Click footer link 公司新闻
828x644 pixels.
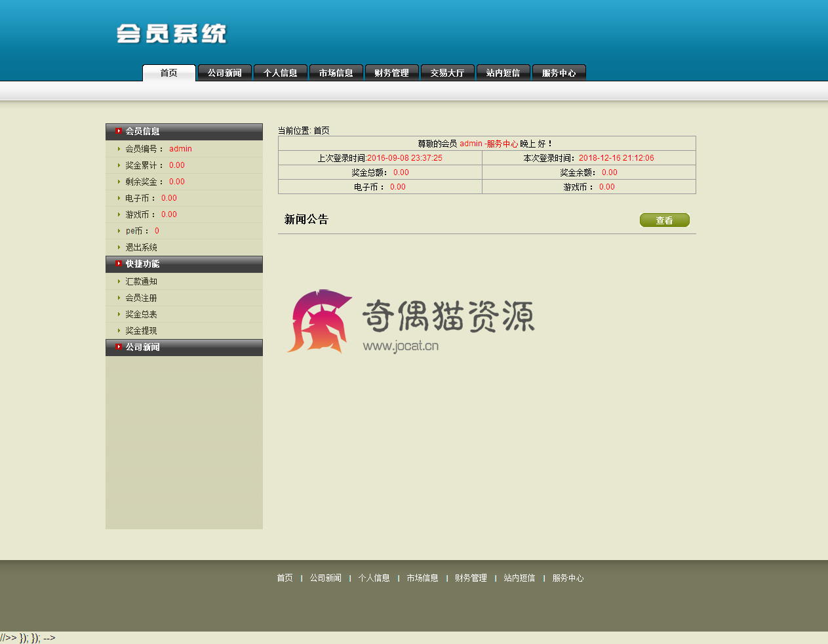[x=326, y=578]
